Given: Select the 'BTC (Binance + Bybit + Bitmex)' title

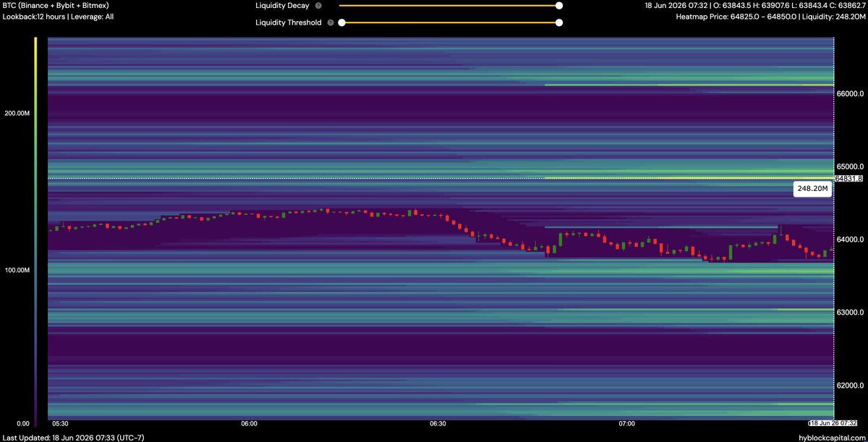Looking at the screenshot, I should coord(56,5).
